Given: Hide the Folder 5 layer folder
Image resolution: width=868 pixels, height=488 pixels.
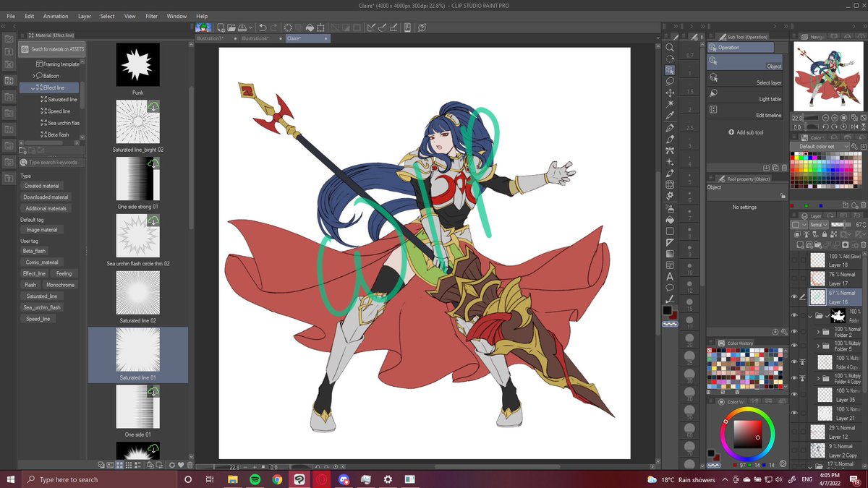Looking at the screenshot, I should pyautogui.click(x=793, y=346).
